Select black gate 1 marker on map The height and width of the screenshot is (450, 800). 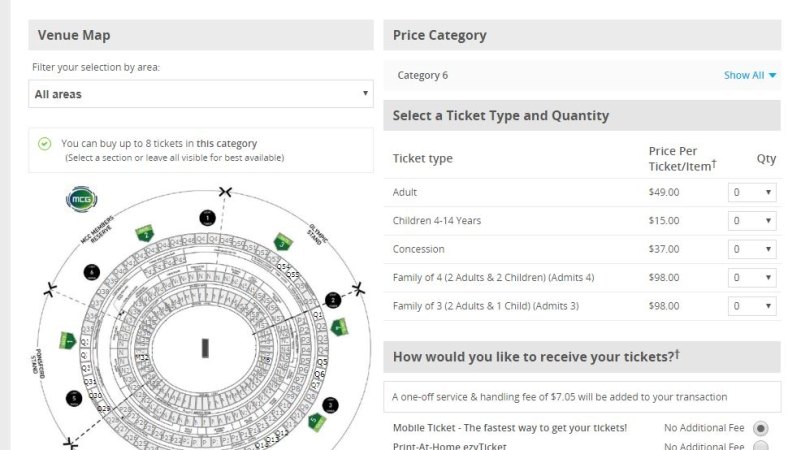207,217
